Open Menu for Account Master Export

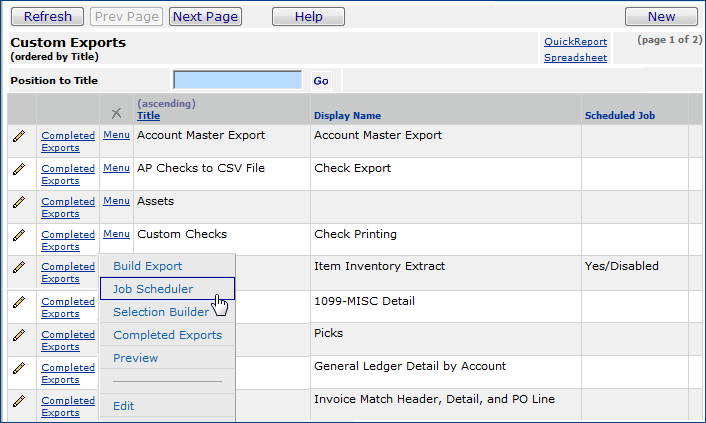(116, 135)
